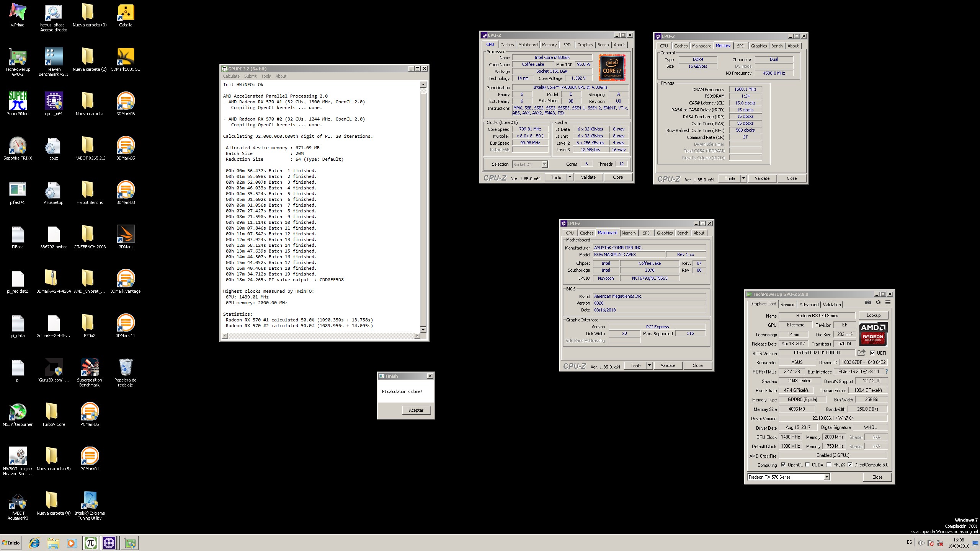
Task: Click Aceptar in the Finish dialog
Action: (416, 410)
